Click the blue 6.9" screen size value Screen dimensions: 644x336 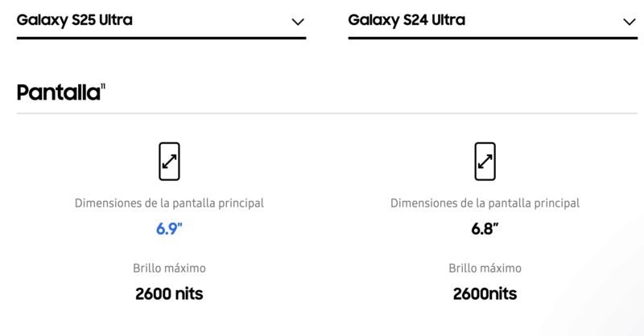[169, 228]
